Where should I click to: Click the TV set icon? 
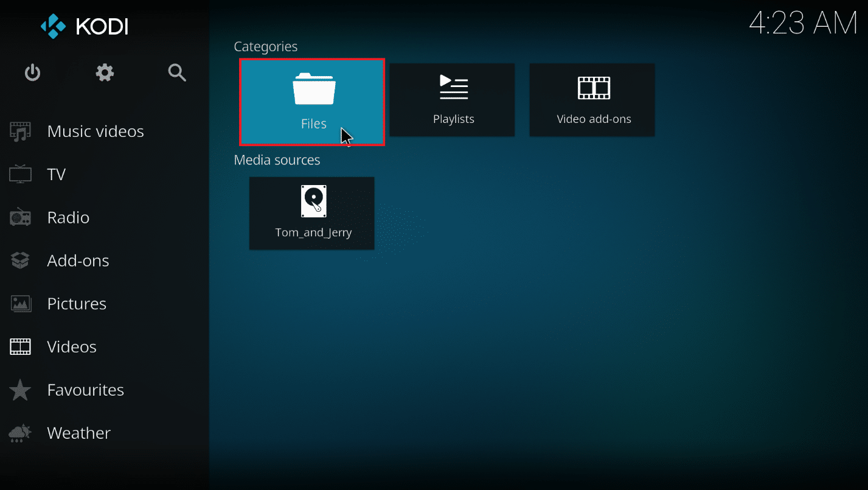(x=20, y=174)
